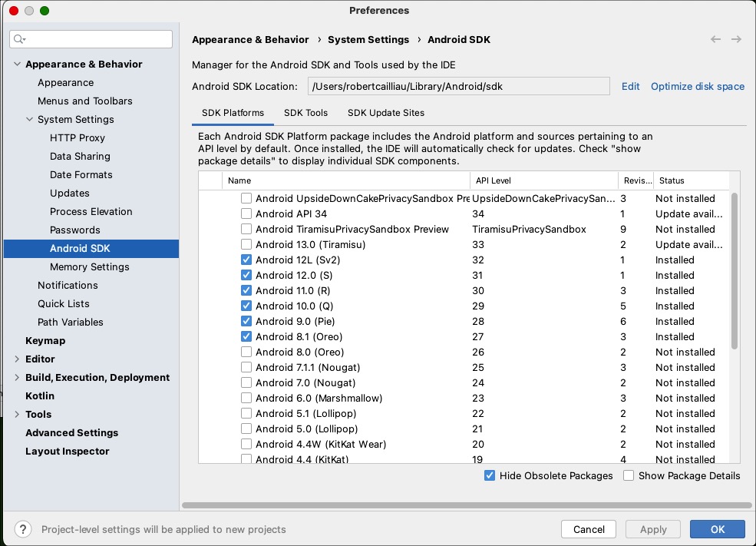Open help with the question mark icon
The height and width of the screenshot is (546, 756).
pyautogui.click(x=23, y=529)
